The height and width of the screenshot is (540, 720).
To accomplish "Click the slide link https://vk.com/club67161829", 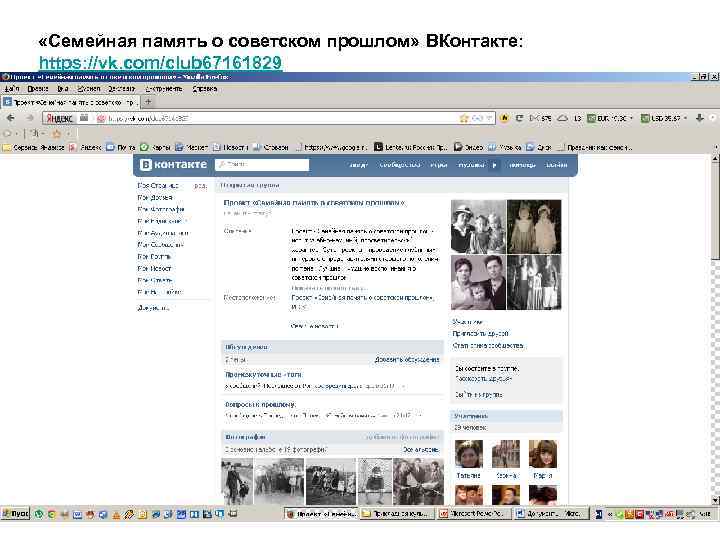I will click(160, 62).
